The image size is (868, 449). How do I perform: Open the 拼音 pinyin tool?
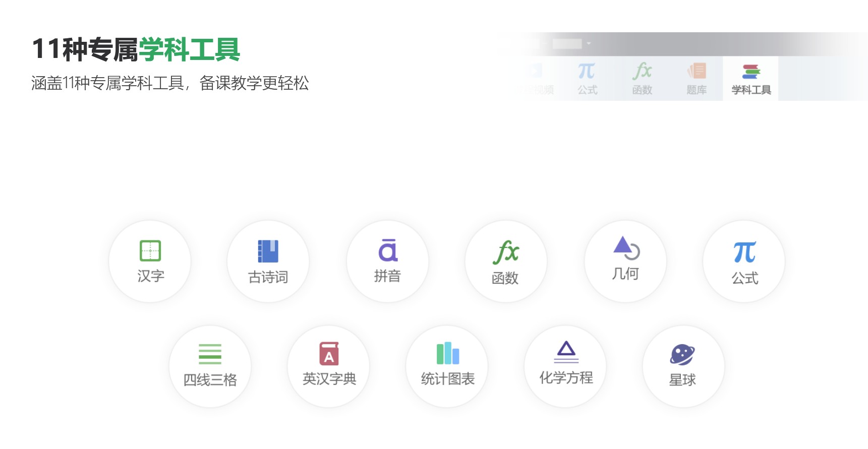tap(387, 261)
